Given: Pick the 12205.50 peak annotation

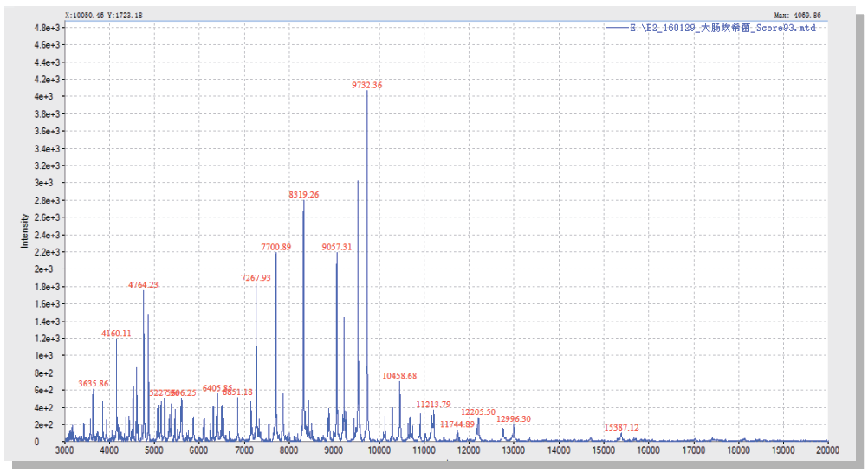Looking at the screenshot, I should [478, 412].
